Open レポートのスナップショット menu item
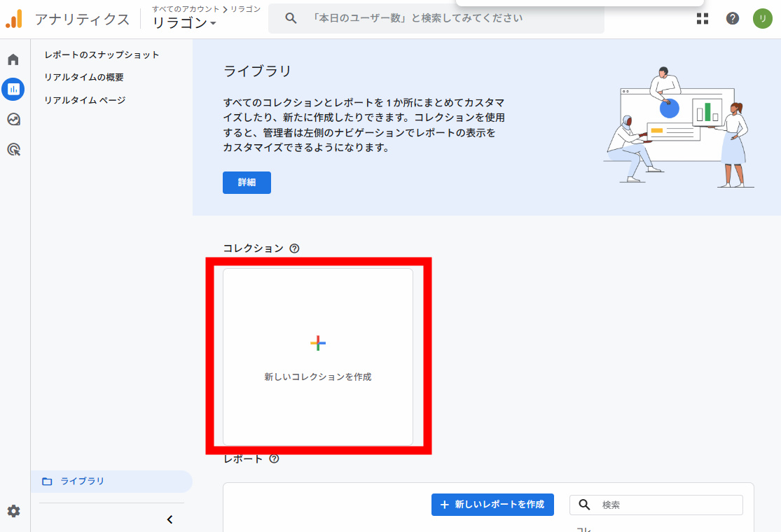This screenshot has height=532, width=781. point(102,55)
